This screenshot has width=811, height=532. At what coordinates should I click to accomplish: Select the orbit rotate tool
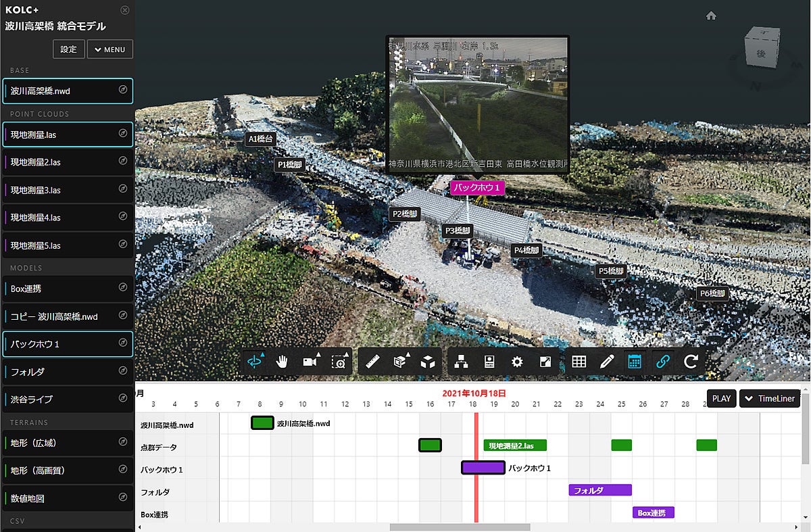click(255, 362)
